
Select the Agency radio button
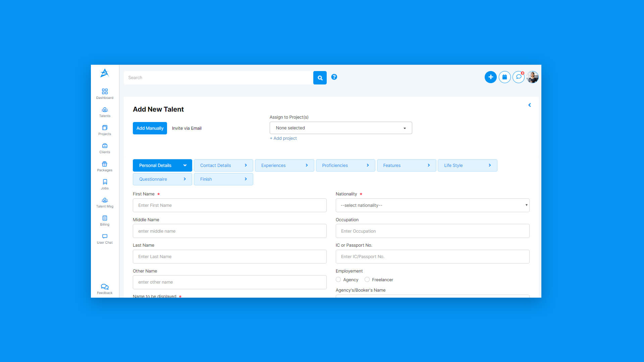click(x=338, y=280)
